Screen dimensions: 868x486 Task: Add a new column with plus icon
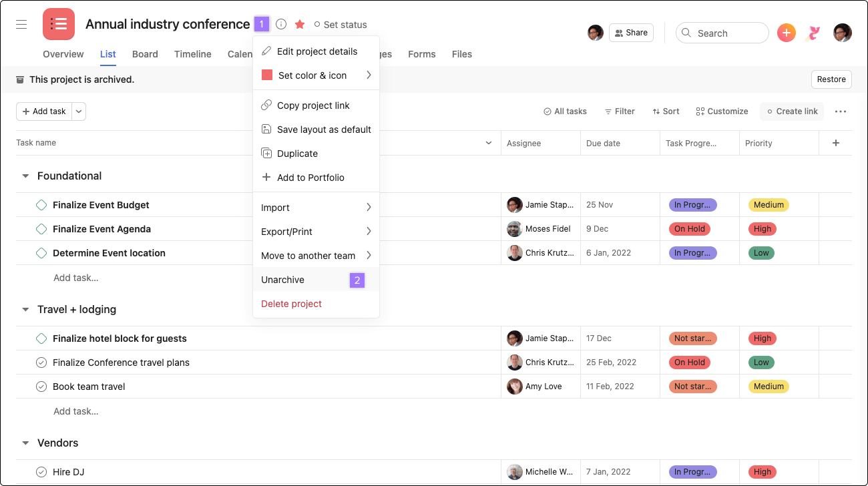tap(835, 143)
